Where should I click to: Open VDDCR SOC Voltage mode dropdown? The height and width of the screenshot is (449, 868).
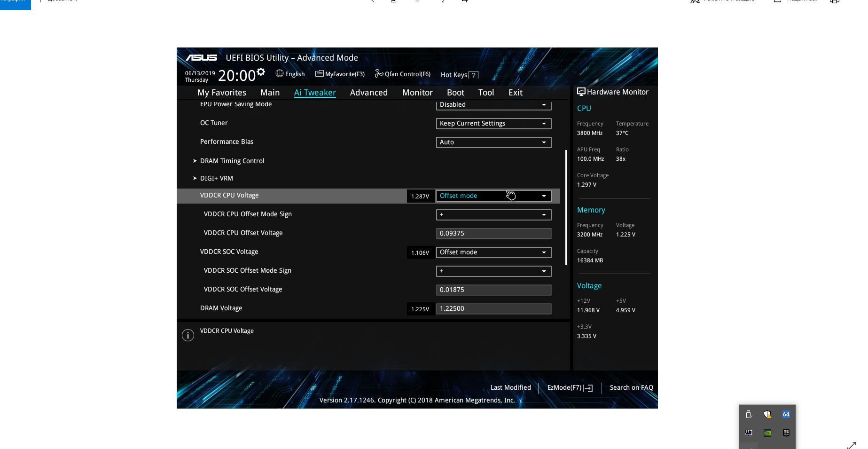494,252
